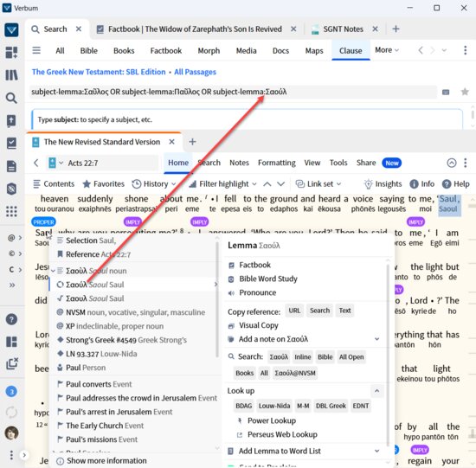The height and width of the screenshot is (468, 476).
Task: Go back in the NRSV panel
Action: click(x=36, y=163)
